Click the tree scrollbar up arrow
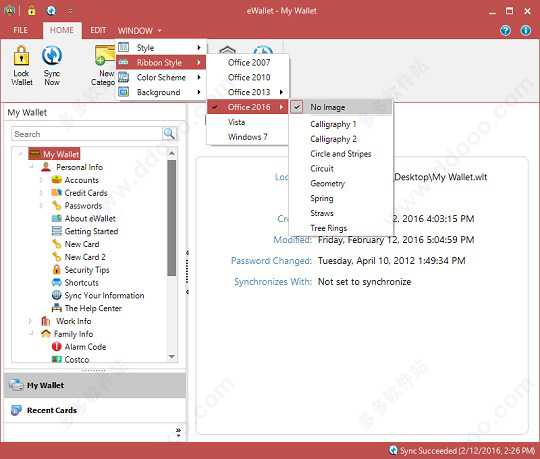The height and width of the screenshot is (459, 540). (172, 153)
